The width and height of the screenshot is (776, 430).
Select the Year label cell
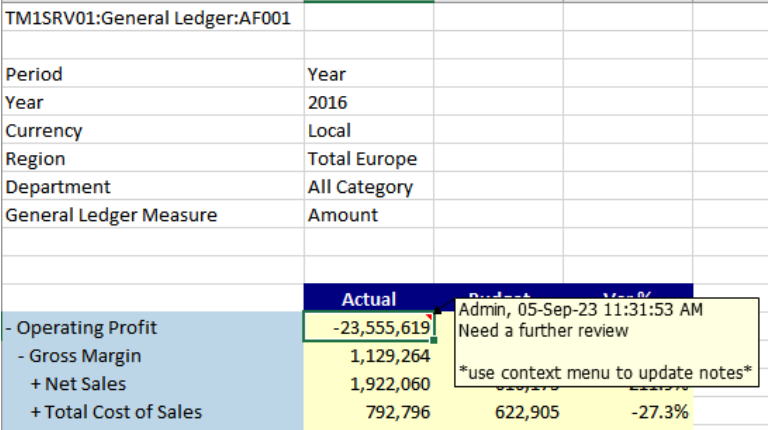pyautogui.click(x=153, y=102)
